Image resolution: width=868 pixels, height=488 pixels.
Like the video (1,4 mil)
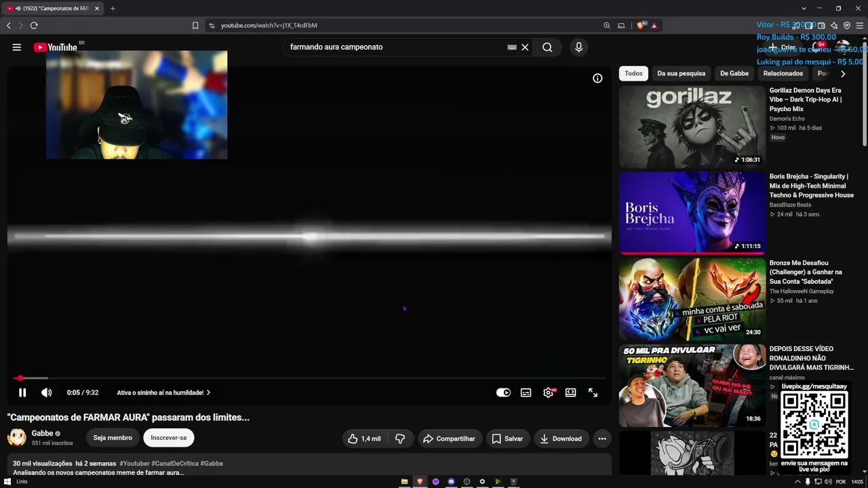(364, 439)
